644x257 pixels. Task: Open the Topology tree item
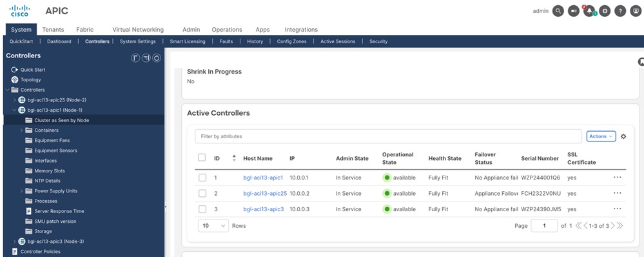click(x=31, y=80)
